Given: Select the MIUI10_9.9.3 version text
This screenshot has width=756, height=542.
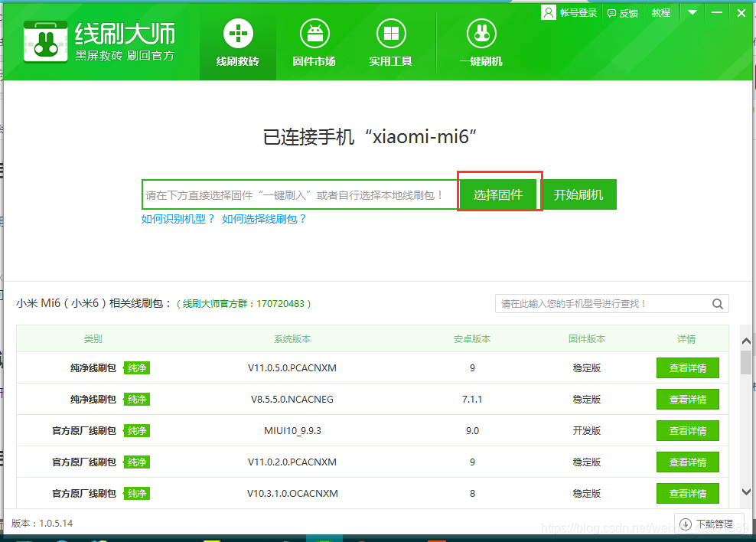Looking at the screenshot, I should (292, 430).
